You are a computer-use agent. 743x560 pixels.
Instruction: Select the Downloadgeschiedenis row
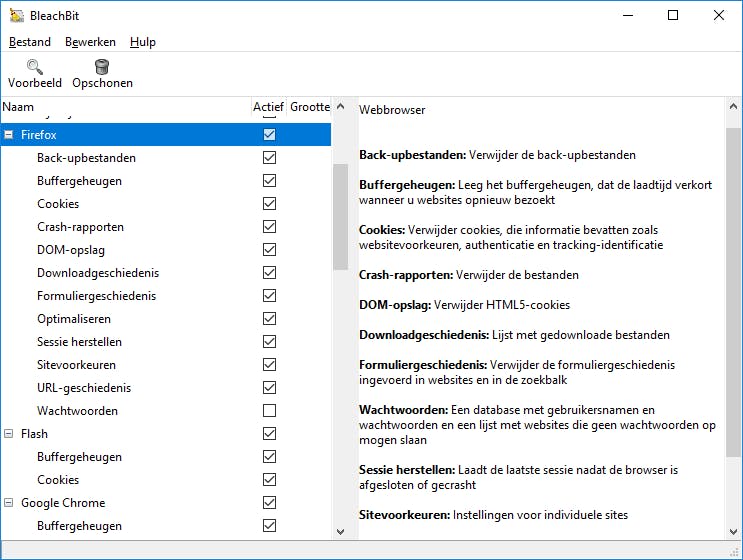[166, 272]
